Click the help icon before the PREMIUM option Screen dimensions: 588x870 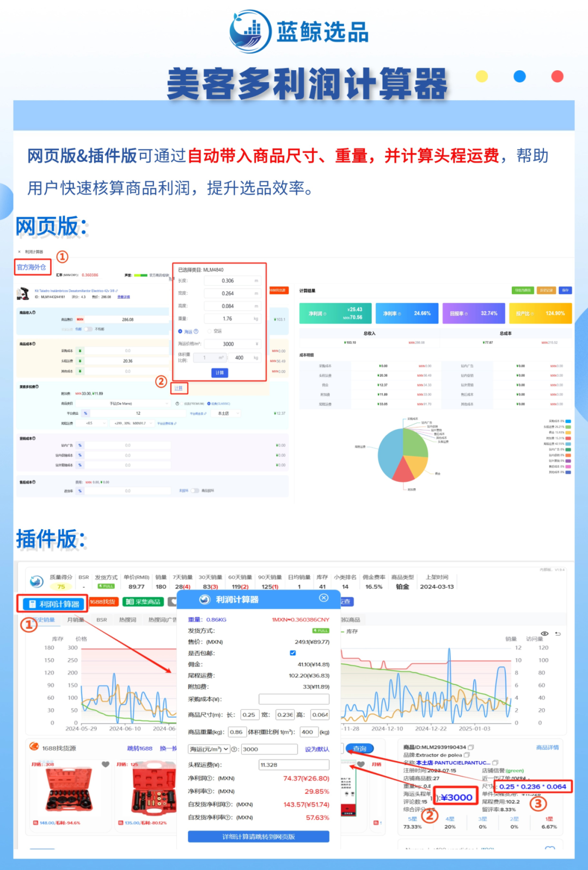(177, 403)
